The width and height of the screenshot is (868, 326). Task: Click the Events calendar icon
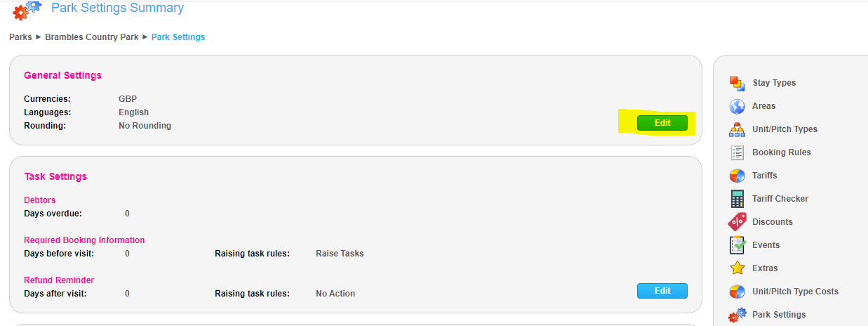pos(737,245)
